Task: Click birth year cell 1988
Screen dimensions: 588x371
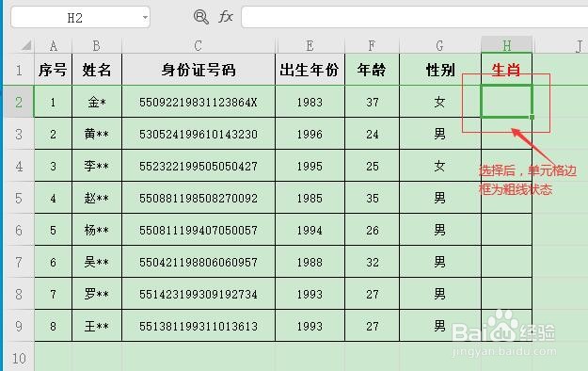Action: point(310,262)
